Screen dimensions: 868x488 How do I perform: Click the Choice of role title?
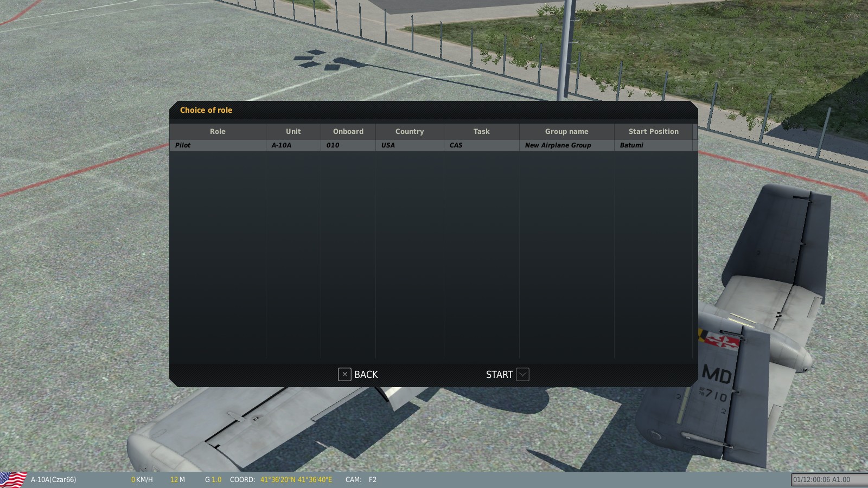206,110
